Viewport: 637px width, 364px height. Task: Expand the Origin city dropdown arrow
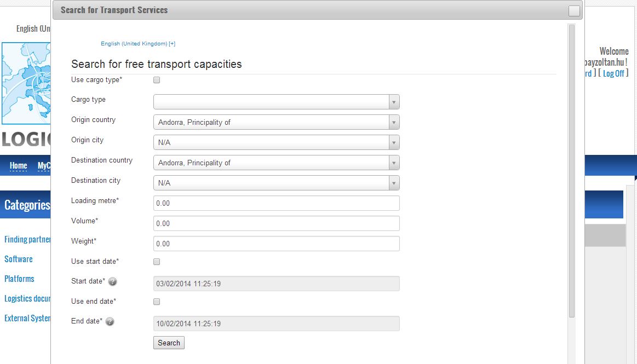tap(394, 142)
